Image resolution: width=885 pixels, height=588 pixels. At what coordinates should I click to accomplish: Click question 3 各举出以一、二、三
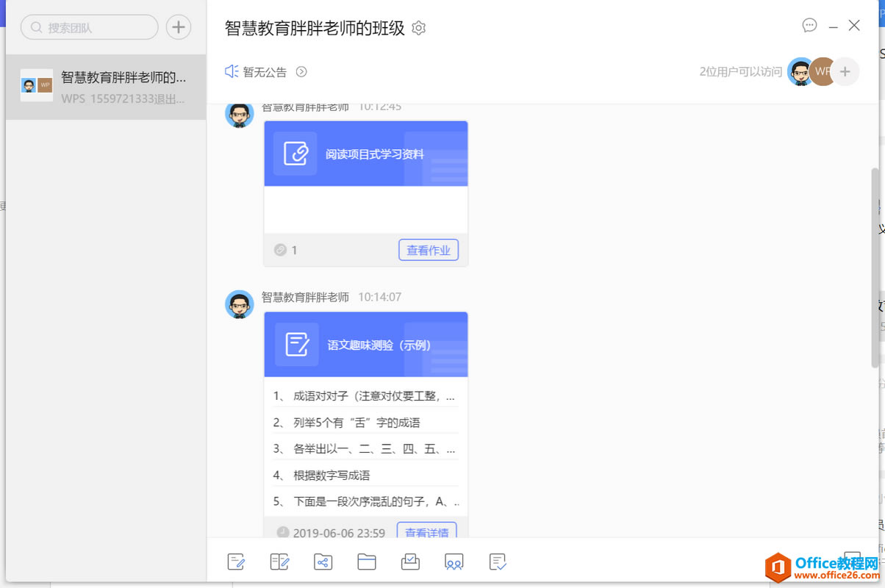(x=365, y=449)
